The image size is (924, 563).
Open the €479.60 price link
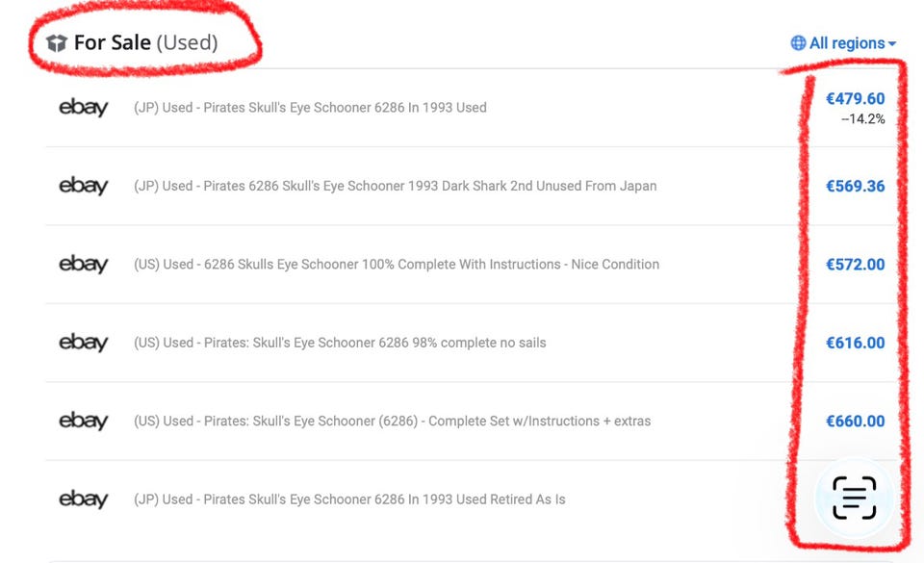pyautogui.click(x=855, y=99)
